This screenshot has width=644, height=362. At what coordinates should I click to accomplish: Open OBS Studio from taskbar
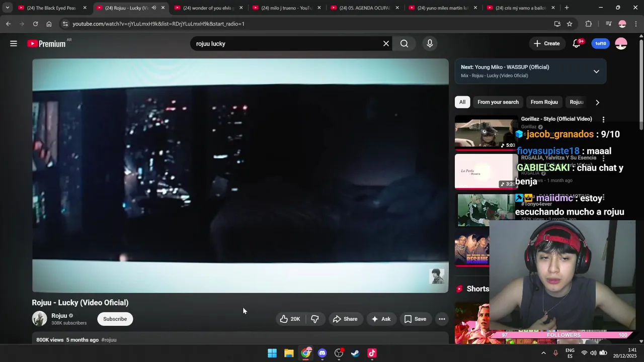tap(339, 353)
